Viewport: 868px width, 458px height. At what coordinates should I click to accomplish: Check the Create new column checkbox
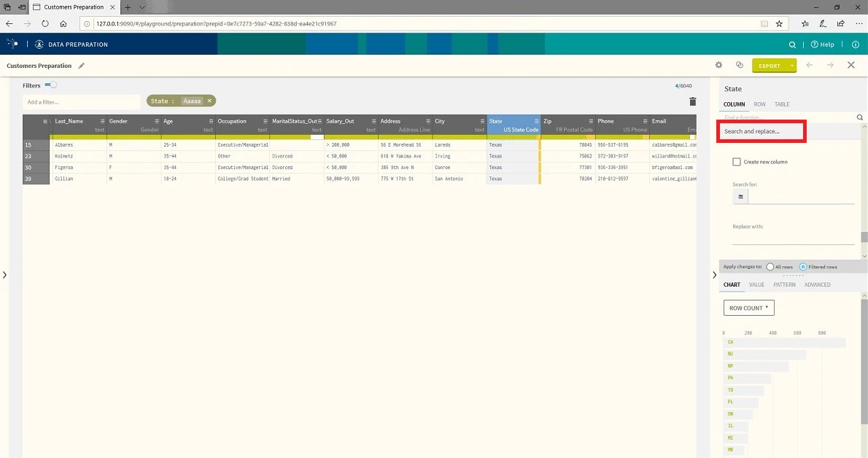(736, 162)
